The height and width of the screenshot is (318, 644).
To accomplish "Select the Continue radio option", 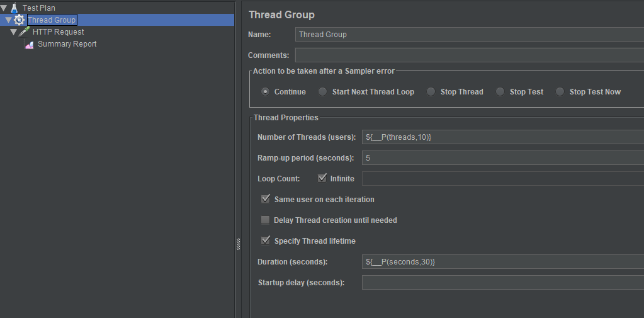I will (x=266, y=92).
